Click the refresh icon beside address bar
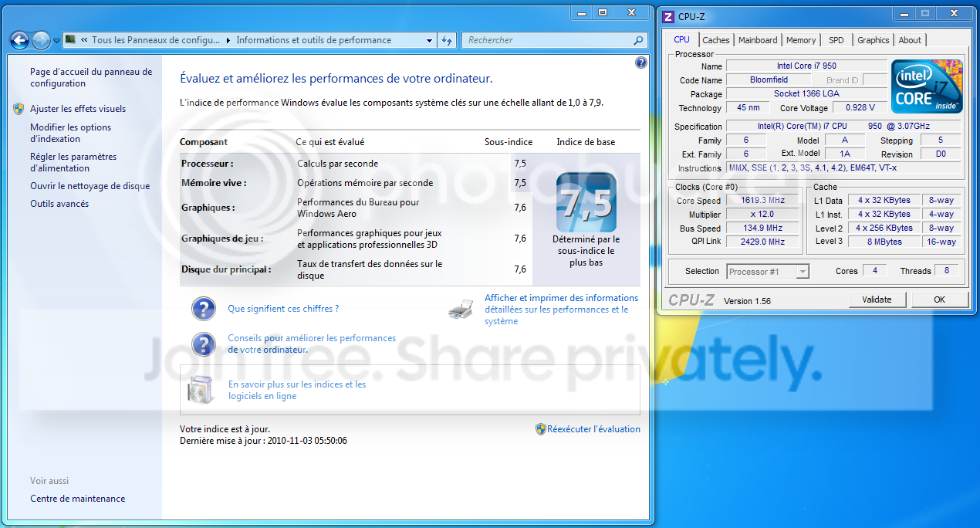Image resolution: width=980 pixels, height=528 pixels. pyautogui.click(x=447, y=40)
